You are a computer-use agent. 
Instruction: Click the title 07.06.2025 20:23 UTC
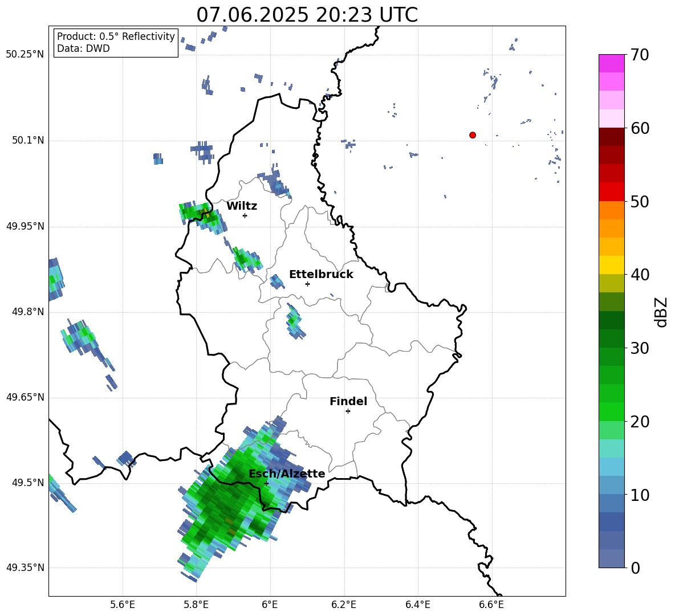click(x=307, y=15)
